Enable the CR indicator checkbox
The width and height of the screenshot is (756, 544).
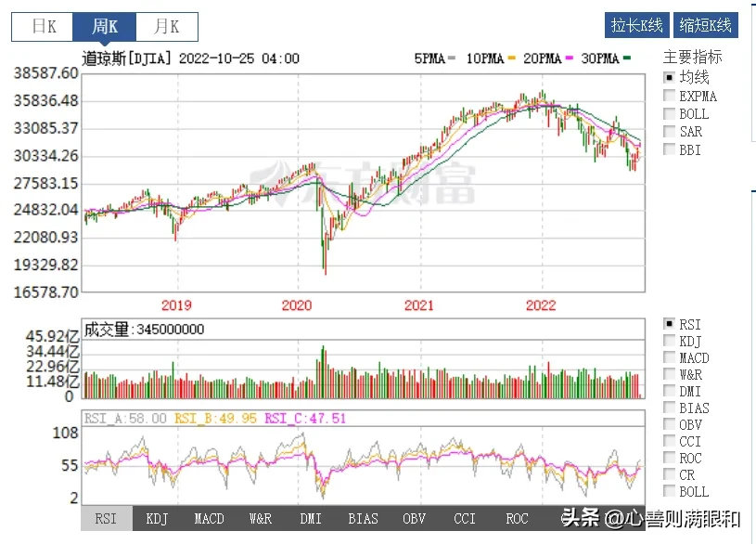point(669,474)
